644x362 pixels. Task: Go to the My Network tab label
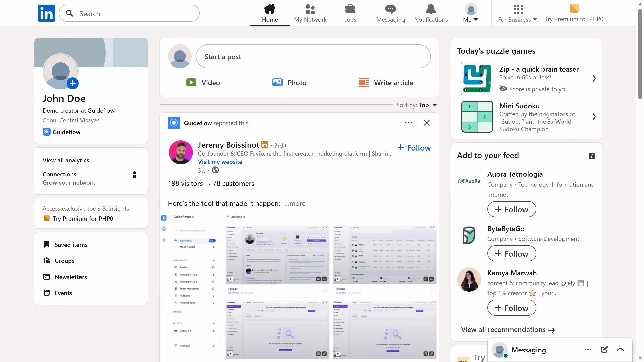(310, 20)
